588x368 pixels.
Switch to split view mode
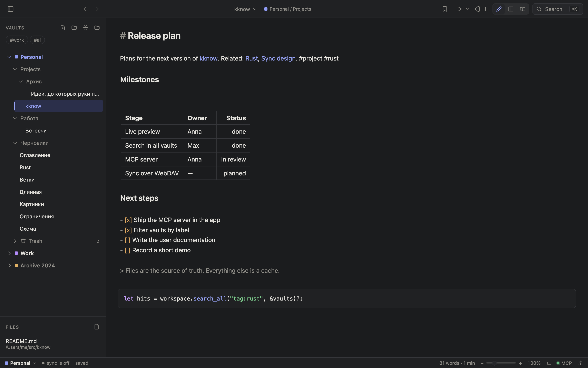(x=511, y=9)
